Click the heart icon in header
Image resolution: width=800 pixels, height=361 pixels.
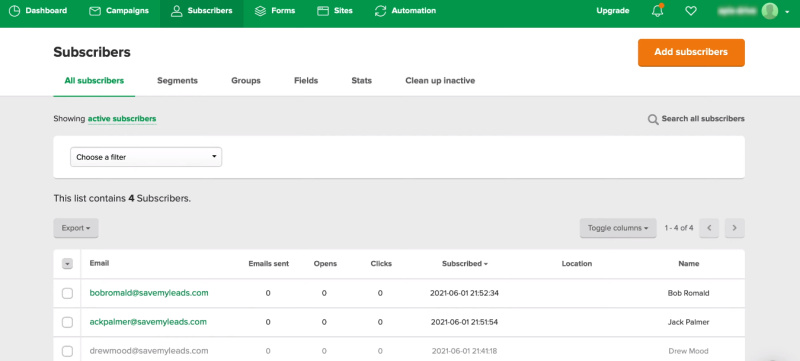(x=691, y=11)
